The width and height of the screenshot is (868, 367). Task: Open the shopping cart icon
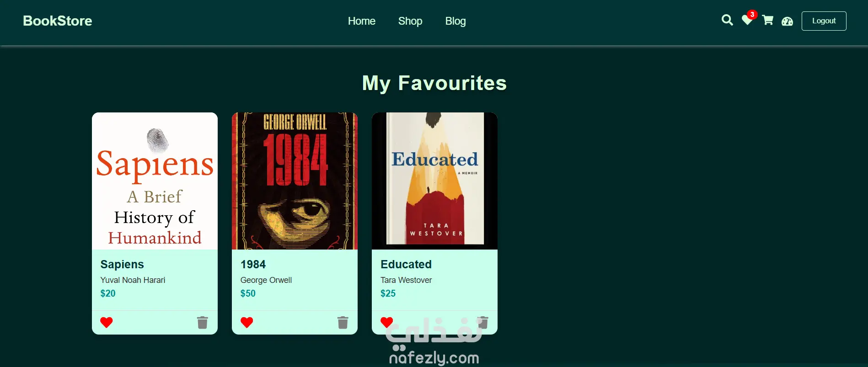(x=767, y=21)
